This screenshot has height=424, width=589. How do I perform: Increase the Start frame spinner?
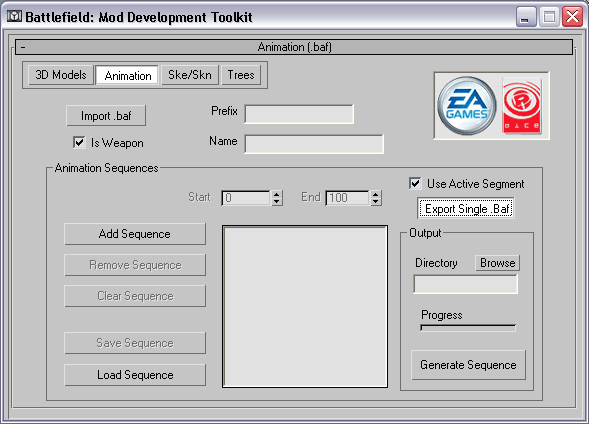coord(277,194)
